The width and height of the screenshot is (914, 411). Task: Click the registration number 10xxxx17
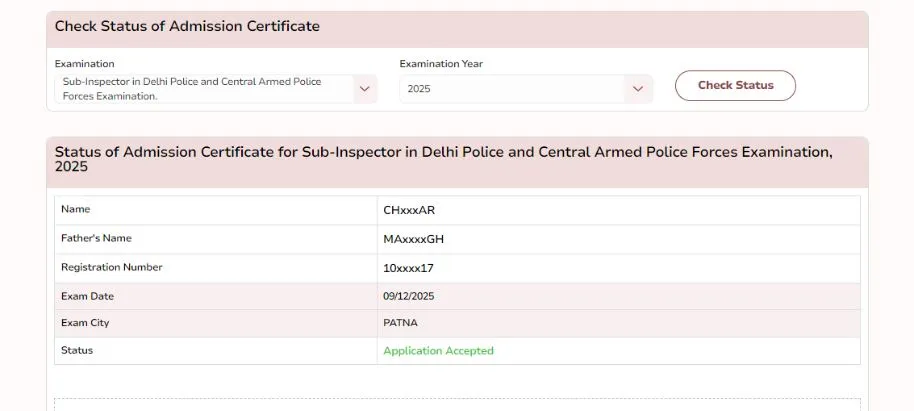point(408,268)
